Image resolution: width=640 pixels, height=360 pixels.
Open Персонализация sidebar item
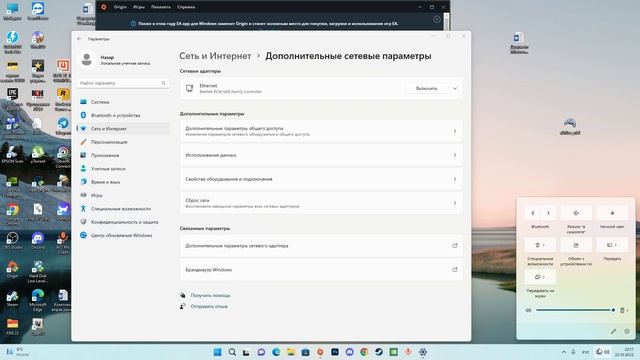[x=123, y=142]
